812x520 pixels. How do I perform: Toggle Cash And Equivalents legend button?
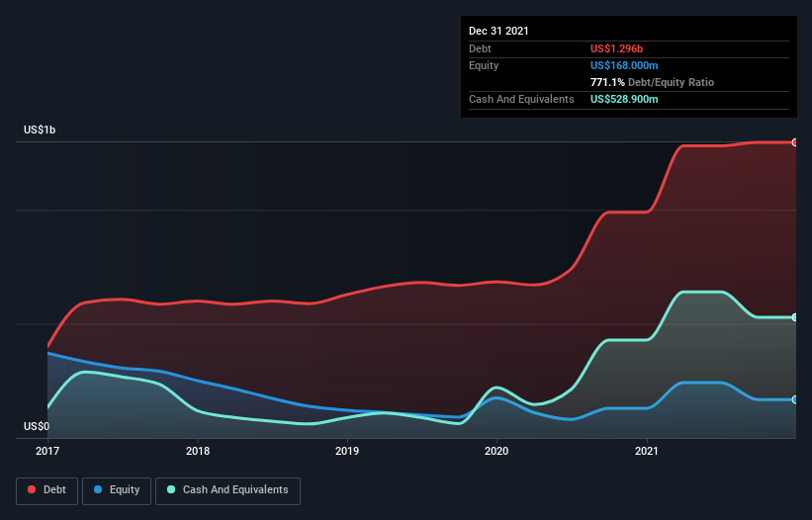coord(227,490)
